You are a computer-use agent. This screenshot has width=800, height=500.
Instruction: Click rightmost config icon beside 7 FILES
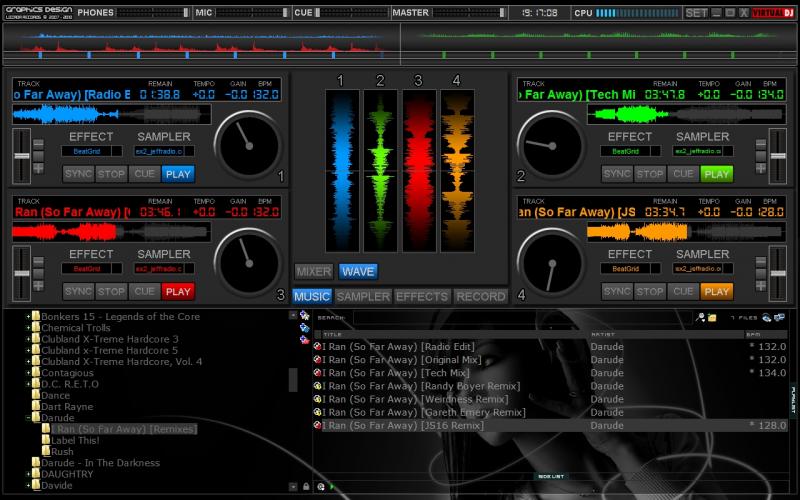tap(779, 317)
